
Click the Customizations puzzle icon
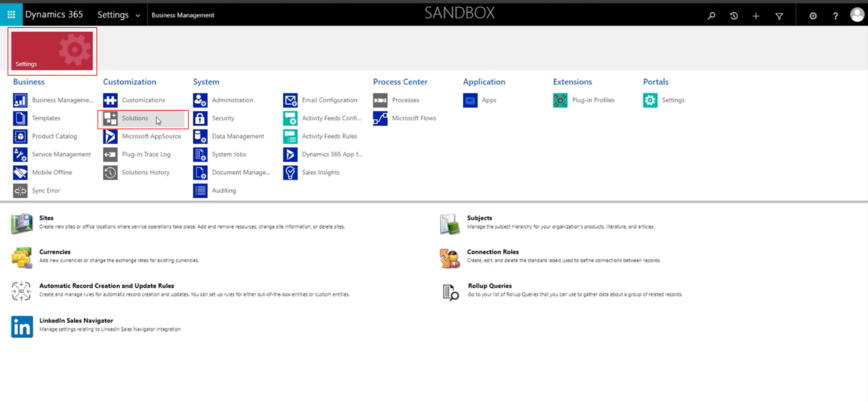[x=110, y=100]
